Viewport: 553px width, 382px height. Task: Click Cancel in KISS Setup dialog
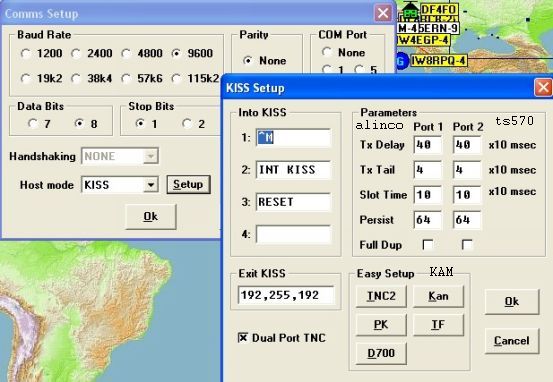pos(512,341)
